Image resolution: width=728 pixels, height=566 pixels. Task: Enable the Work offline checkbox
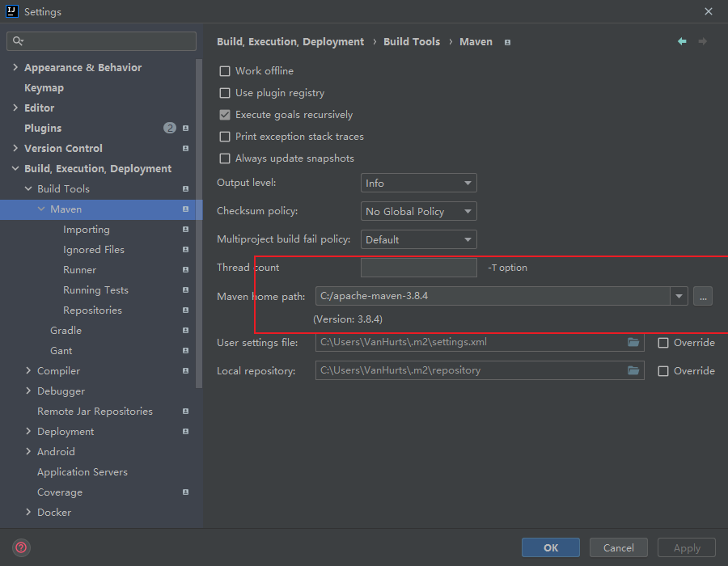225,71
